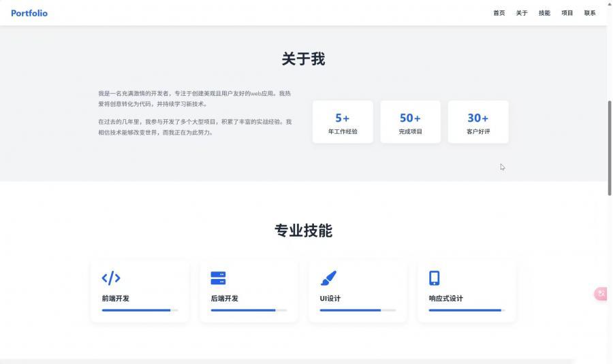The image size is (613, 364).
Task: Click the 响应式设计 skill progress bar
Action: 467,310
